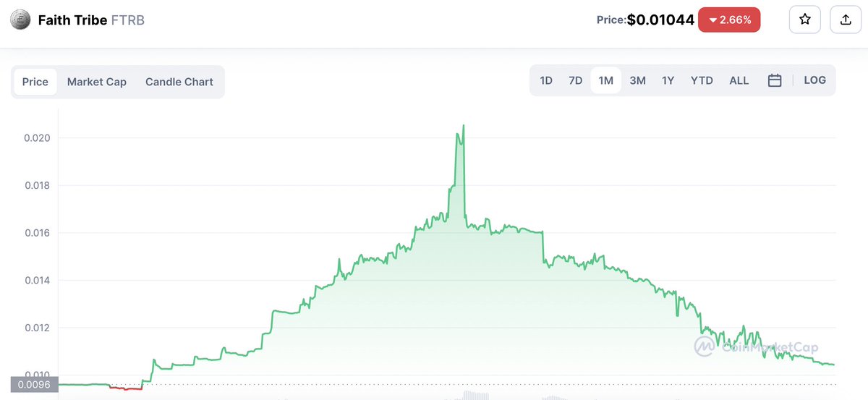
Task: Click the red 2.66% change badge
Action: click(729, 20)
